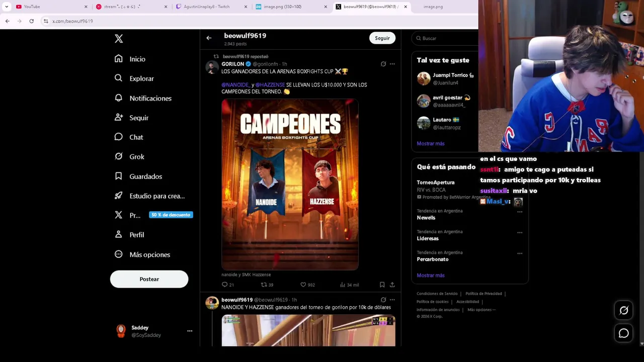Image resolution: width=644 pixels, height=362 pixels.
Task: Like the GORILON champions post
Action: click(x=303, y=285)
